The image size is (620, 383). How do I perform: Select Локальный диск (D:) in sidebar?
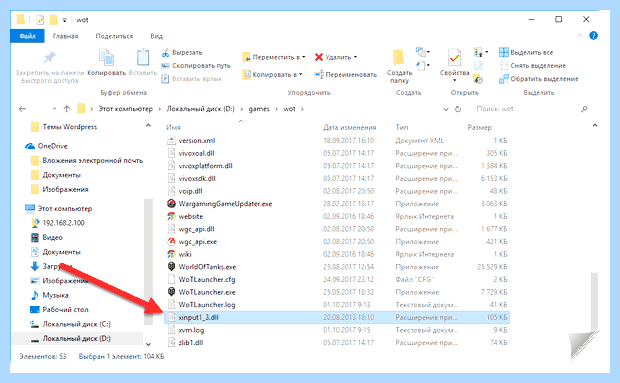[76, 339]
